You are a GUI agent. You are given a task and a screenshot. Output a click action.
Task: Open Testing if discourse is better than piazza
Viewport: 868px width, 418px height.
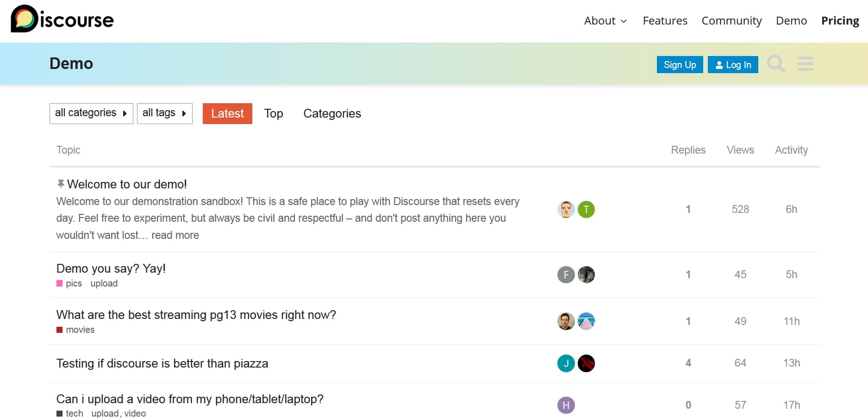tap(162, 363)
